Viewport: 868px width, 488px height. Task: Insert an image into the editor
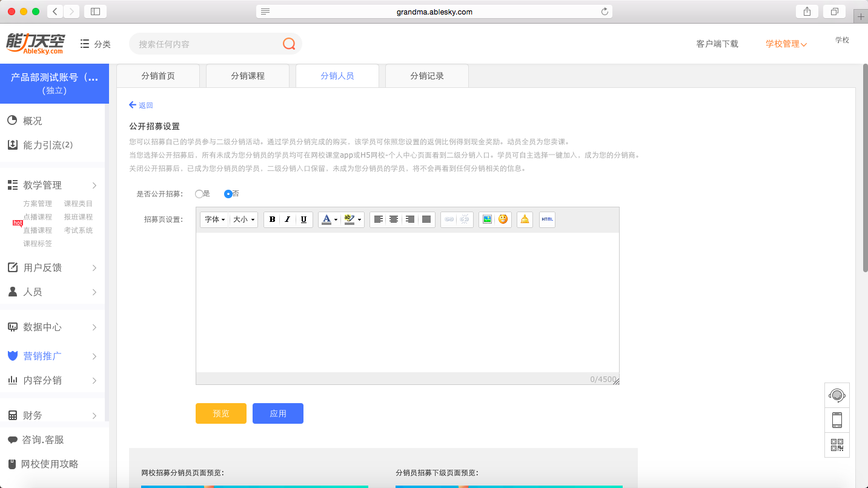486,219
